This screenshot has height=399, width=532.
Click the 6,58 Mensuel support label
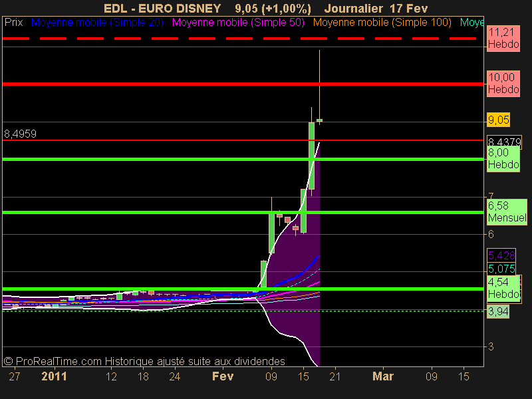pyautogui.click(x=507, y=211)
